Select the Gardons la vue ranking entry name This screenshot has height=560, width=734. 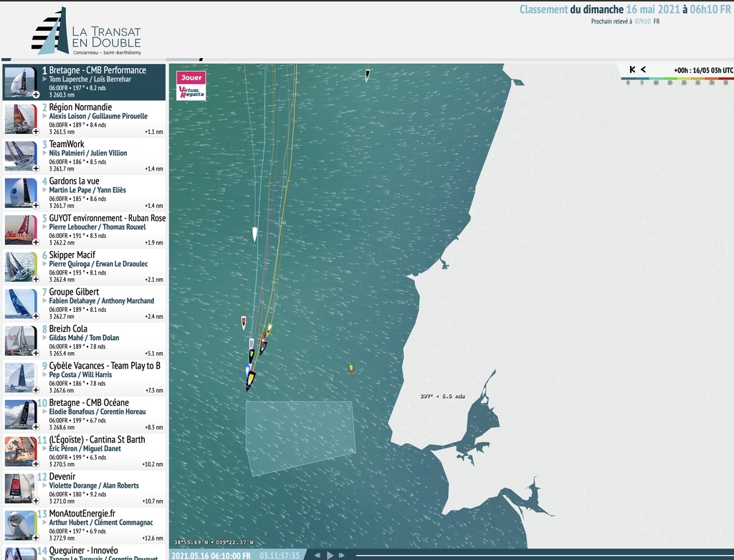click(74, 181)
